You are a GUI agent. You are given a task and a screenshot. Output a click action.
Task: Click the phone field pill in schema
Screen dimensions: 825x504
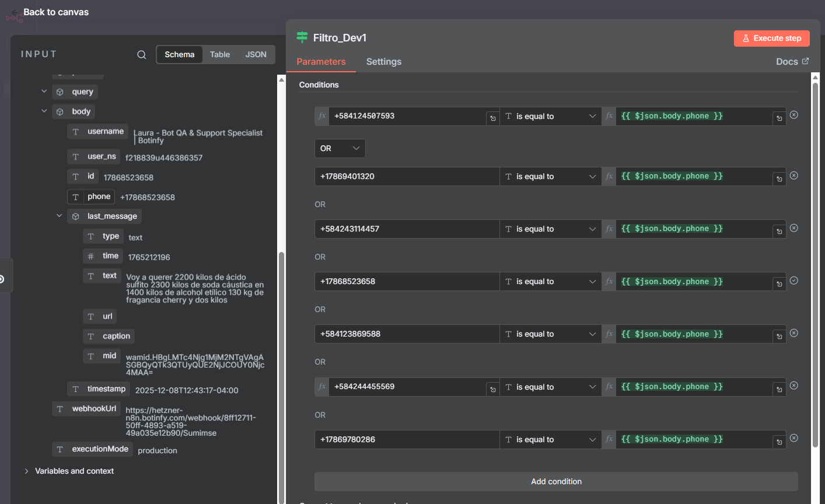pyautogui.click(x=91, y=197)
